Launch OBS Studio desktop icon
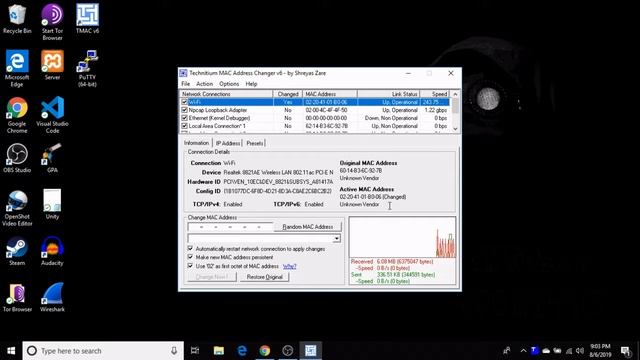Screen dimensions: 640x360 coord(17,158)
